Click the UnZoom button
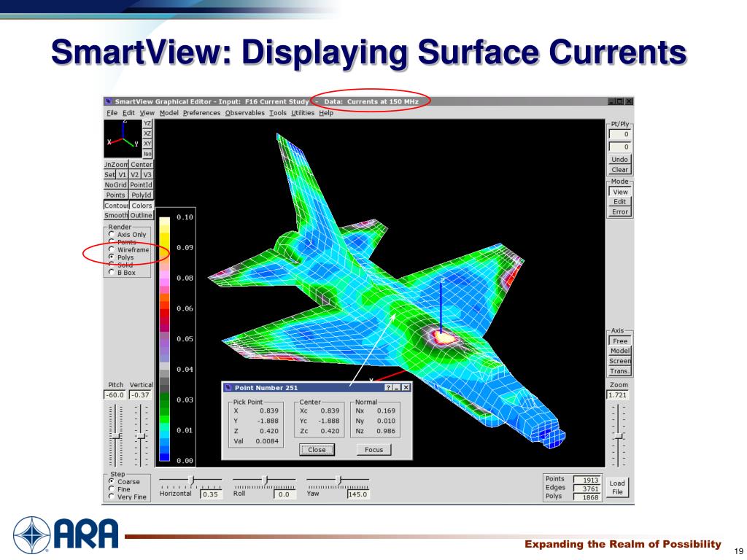This screenshot has width=747, height=560. point(116,164)
